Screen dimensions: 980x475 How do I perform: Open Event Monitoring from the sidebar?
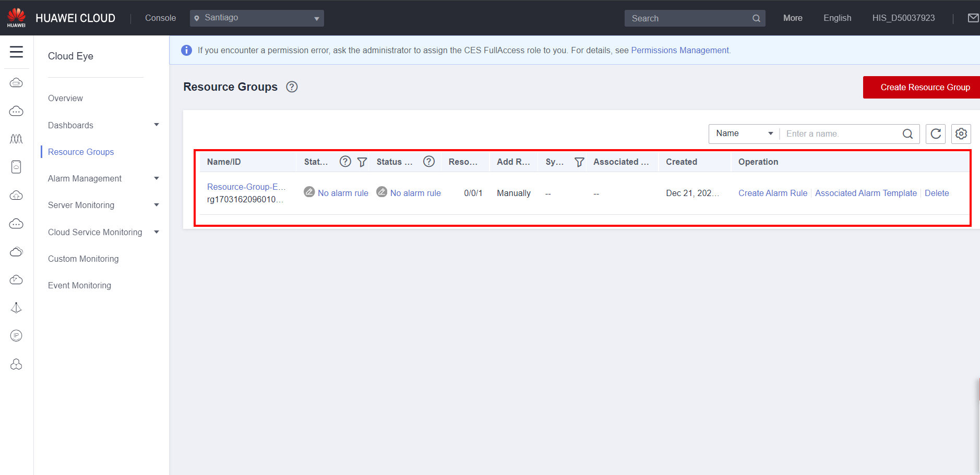coord(79,285)
